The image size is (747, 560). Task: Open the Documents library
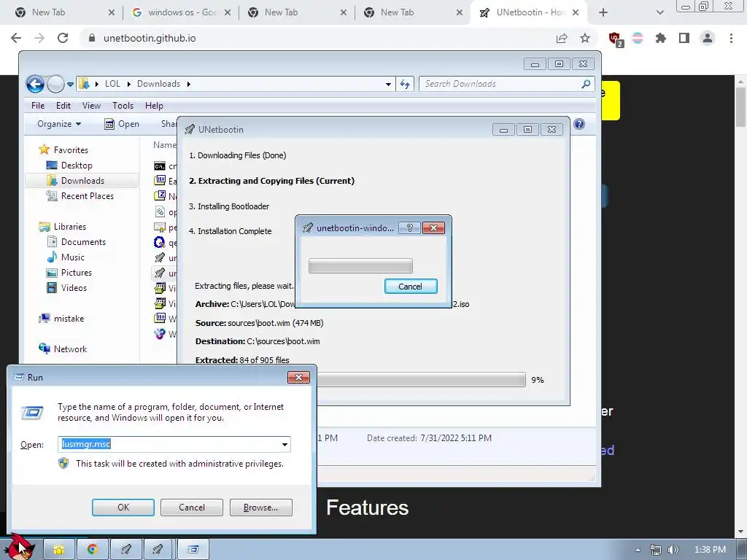click(76, 242)
